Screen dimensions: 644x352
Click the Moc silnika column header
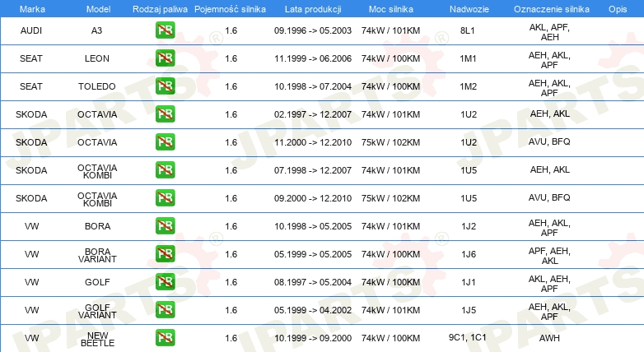(390, 9)
